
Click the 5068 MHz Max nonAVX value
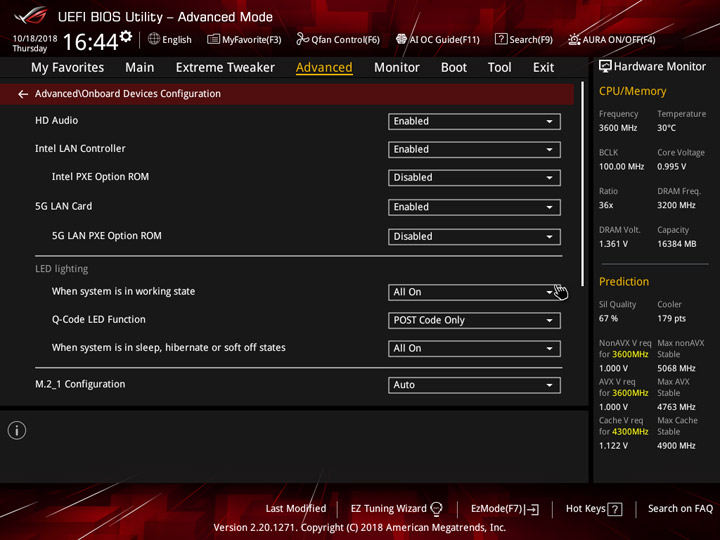coord(676,369)
